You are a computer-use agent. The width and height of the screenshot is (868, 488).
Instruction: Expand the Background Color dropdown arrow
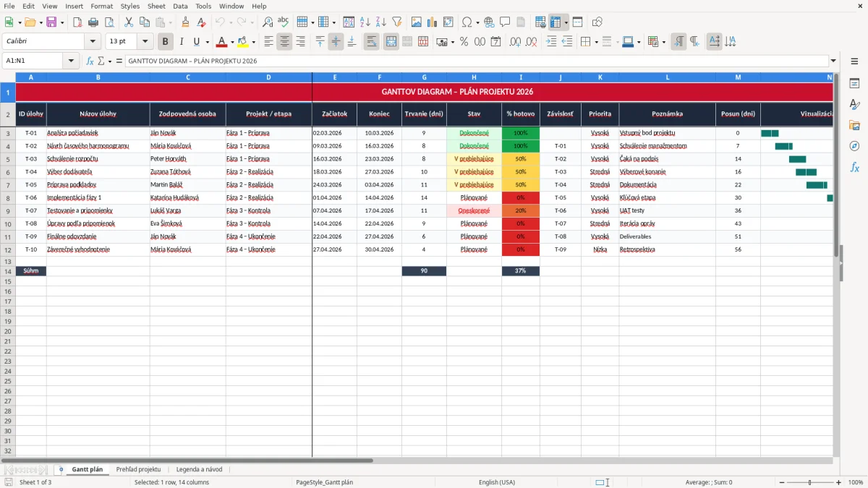[253, 42]
